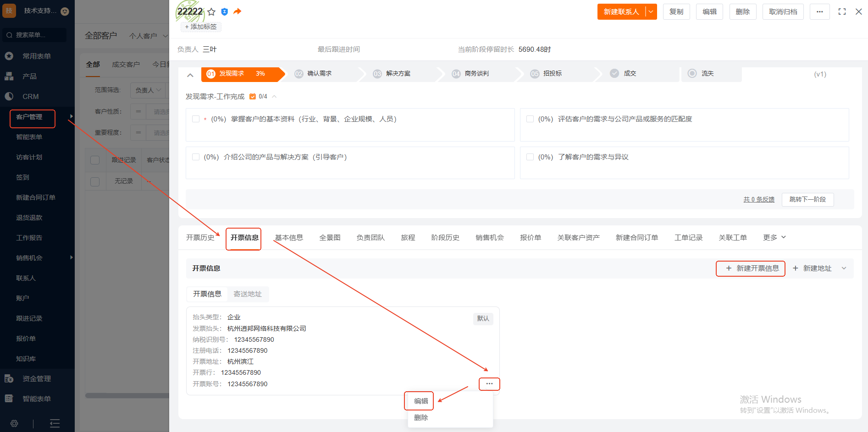Open the three-dot menu on invoice card
The image size is (868, 432).
489,384
